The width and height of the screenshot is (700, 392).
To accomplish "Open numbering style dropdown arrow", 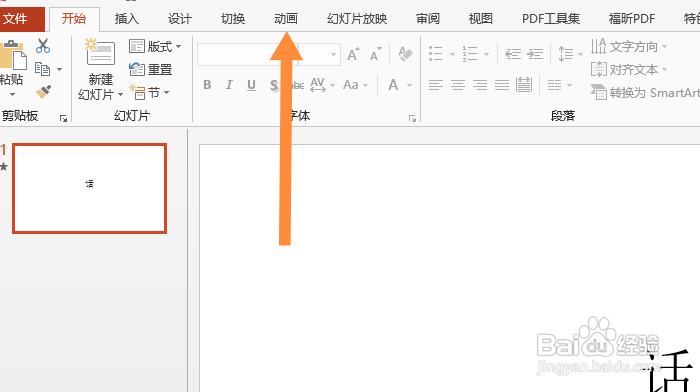I will tap(486, 54).
